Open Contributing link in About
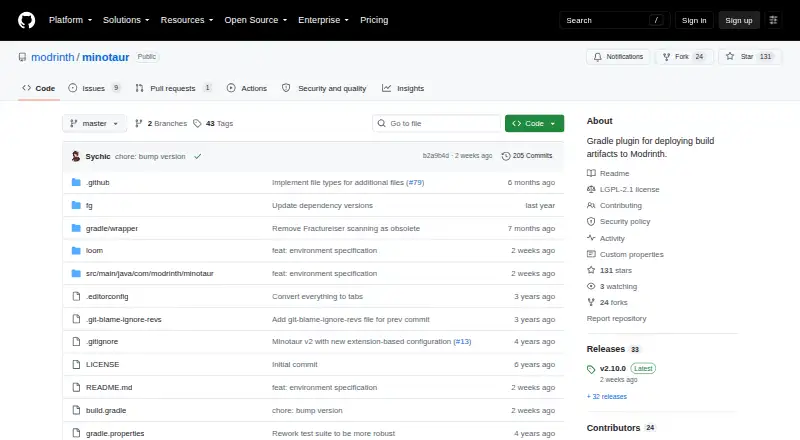 point(621,205)
